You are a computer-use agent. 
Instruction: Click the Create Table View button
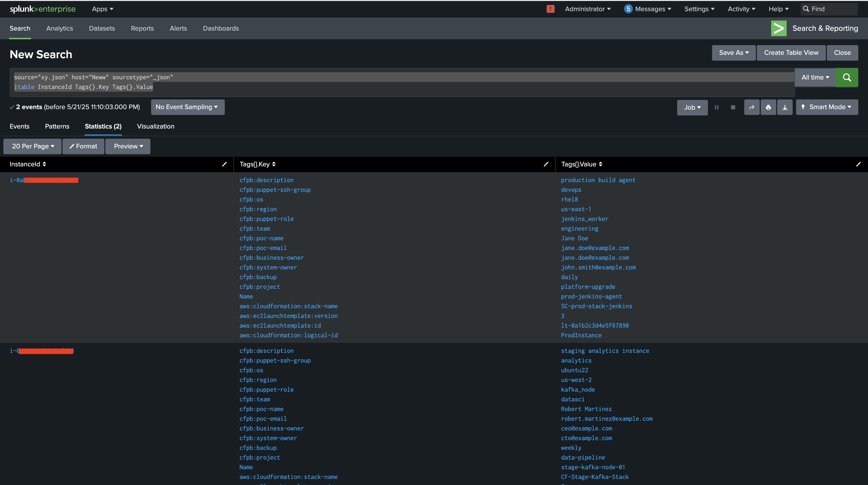click(791, 53)
